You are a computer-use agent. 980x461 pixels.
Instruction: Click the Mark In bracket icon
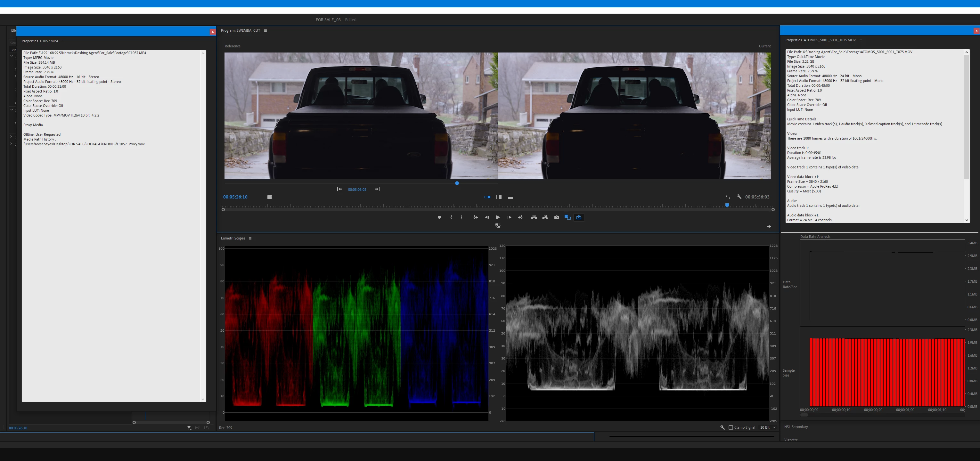pos(451,217)
